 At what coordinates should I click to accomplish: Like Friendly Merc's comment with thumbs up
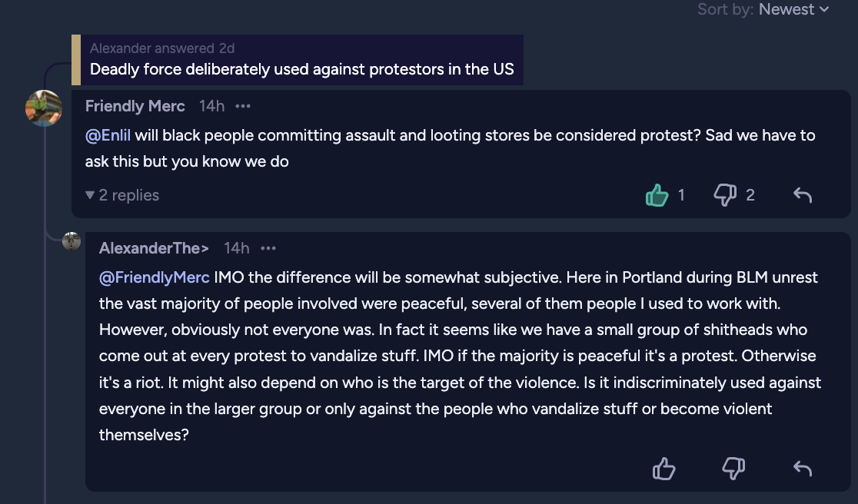pos(657,195)
